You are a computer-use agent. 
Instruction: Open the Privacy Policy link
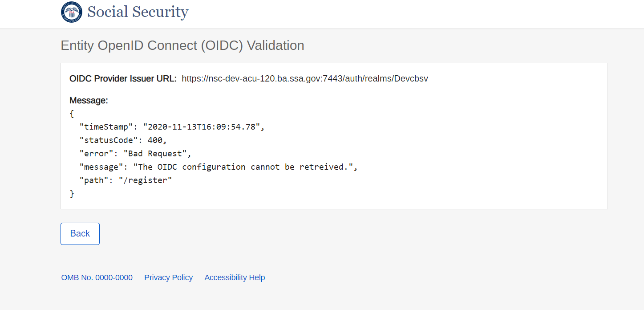[169, 277]
